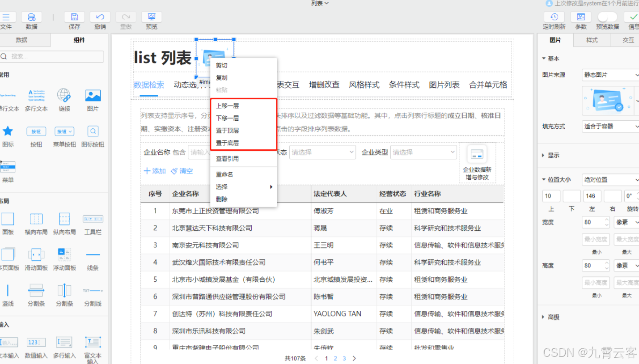Open 定时刷新 timed refresh
The image size is (639, 364).
[x=554, y=17]
